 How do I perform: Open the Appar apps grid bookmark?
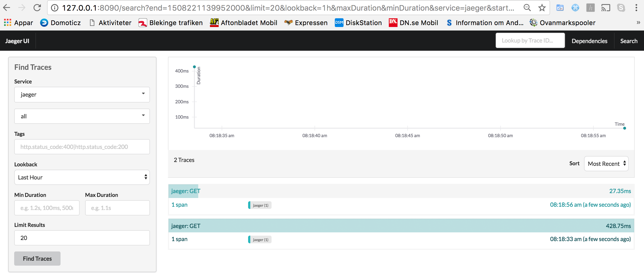[x=19, y=23]
